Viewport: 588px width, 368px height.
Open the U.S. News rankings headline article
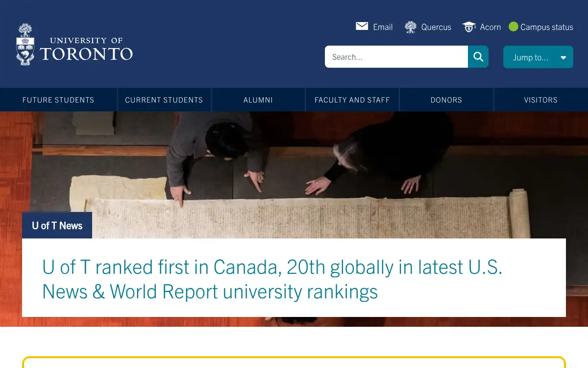click(x=272, y=279)
